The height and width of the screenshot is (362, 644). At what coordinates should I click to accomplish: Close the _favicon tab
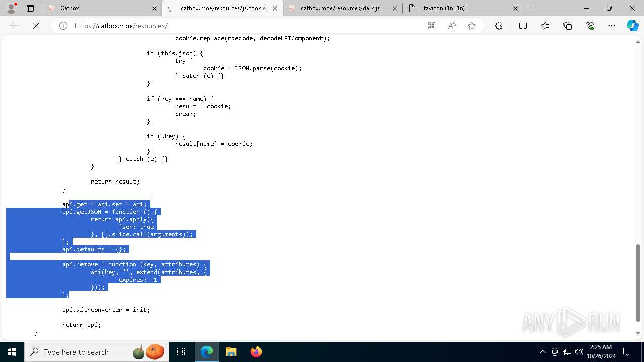[516, 8]
